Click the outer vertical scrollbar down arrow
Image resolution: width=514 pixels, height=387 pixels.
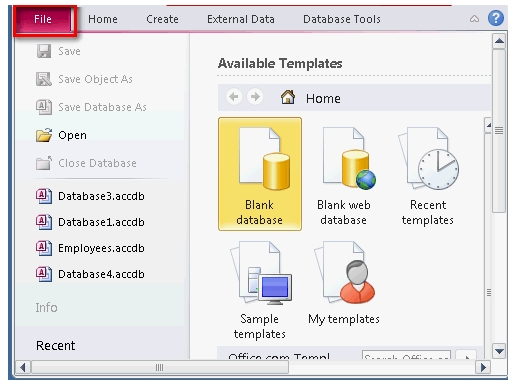(499, 351)
